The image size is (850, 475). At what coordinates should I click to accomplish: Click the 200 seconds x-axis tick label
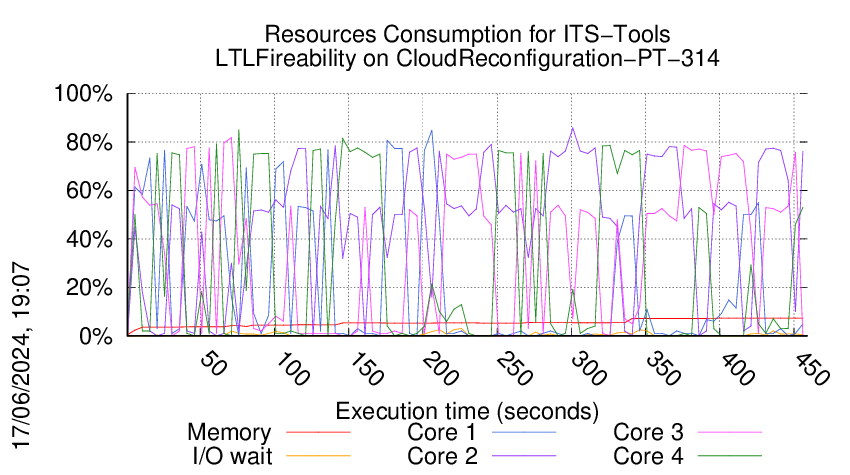441,369
